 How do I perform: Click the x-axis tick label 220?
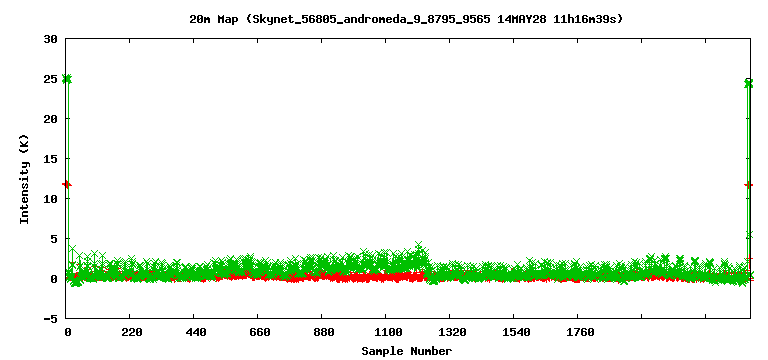pos(131,333)
